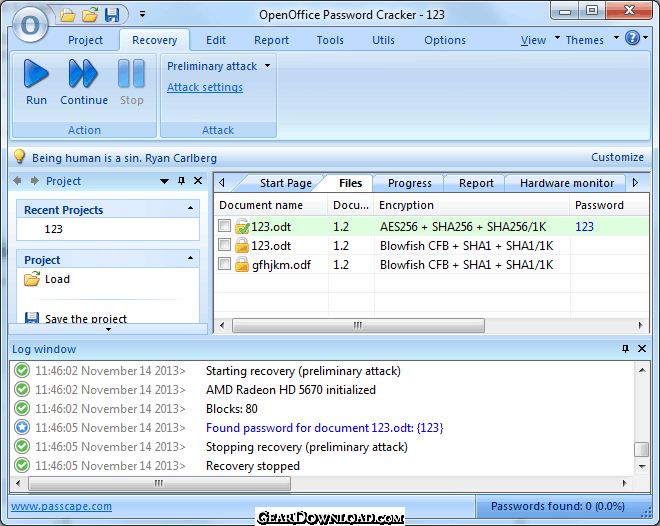660x526 pixels.
Task: Click the log window vertical scroll down arrow
Action: pyautogui.click(x=642, y=466)
